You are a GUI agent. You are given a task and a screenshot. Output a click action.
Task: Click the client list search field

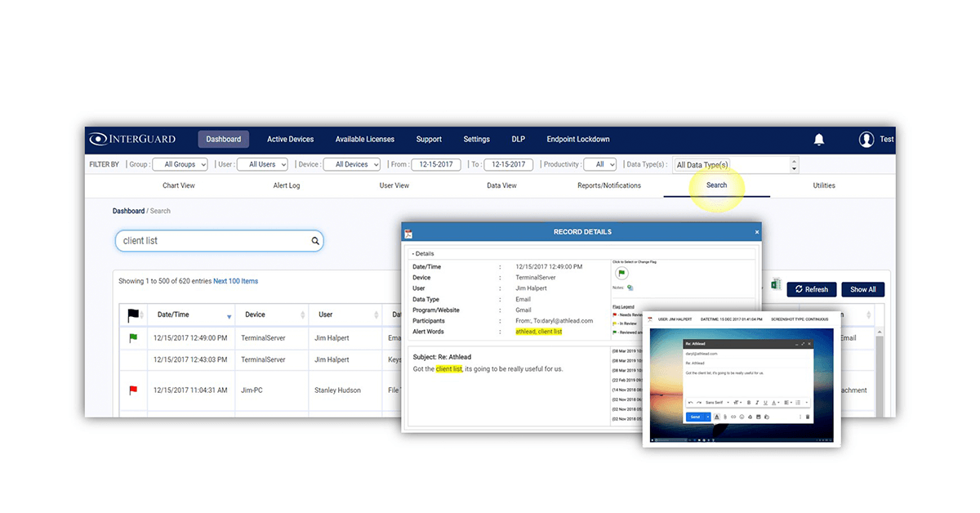pos(219,241)
